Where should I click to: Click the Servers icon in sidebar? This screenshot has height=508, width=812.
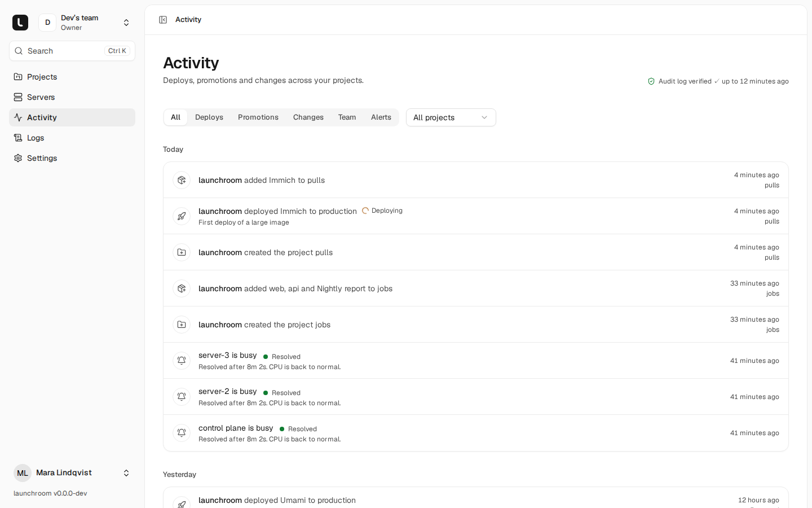(18, 97)
